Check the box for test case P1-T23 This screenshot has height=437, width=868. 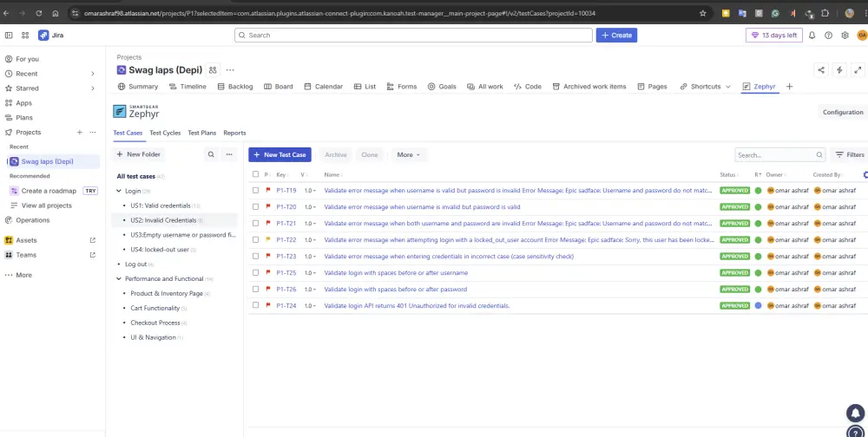pyautogui.click(x=255, y=256)
